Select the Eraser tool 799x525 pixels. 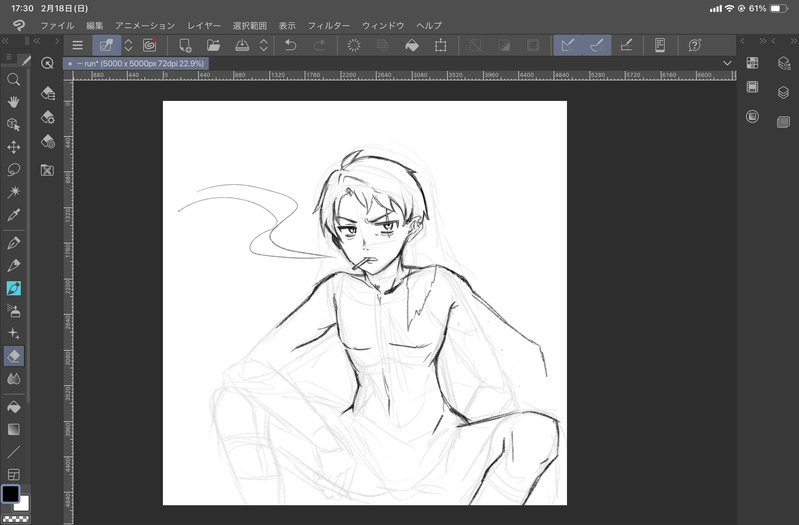click(x=14, y=356)
